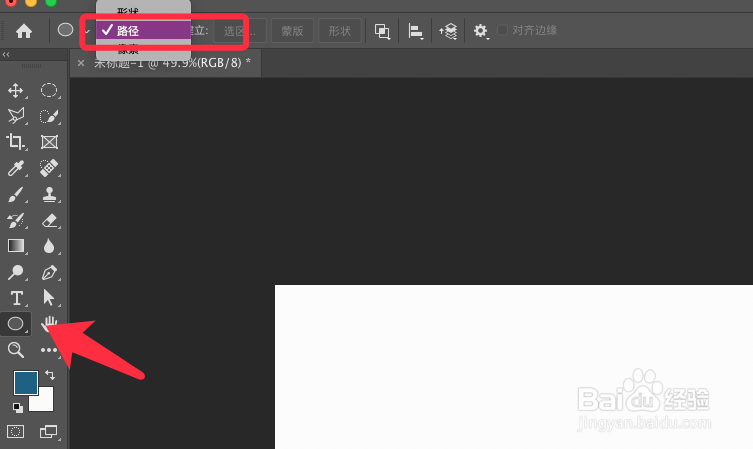Swap foreground and background colors
Image resolution: width=753 pixels, height=449 pixels.
point(49,375)
